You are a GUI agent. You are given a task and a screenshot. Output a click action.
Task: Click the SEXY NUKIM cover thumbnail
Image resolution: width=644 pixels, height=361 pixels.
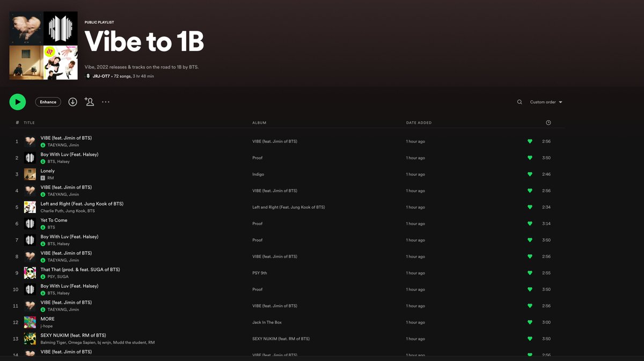pyautogui.click(x=30, y=339)
